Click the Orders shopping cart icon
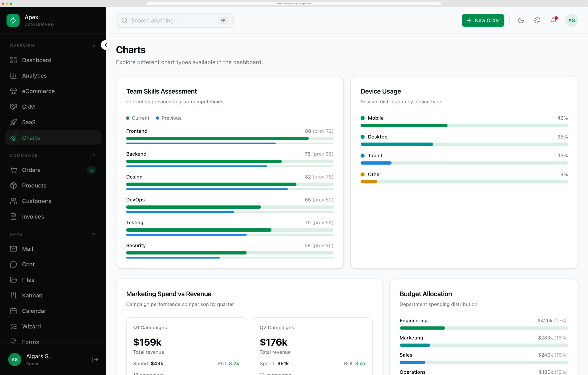 (13, 170)
